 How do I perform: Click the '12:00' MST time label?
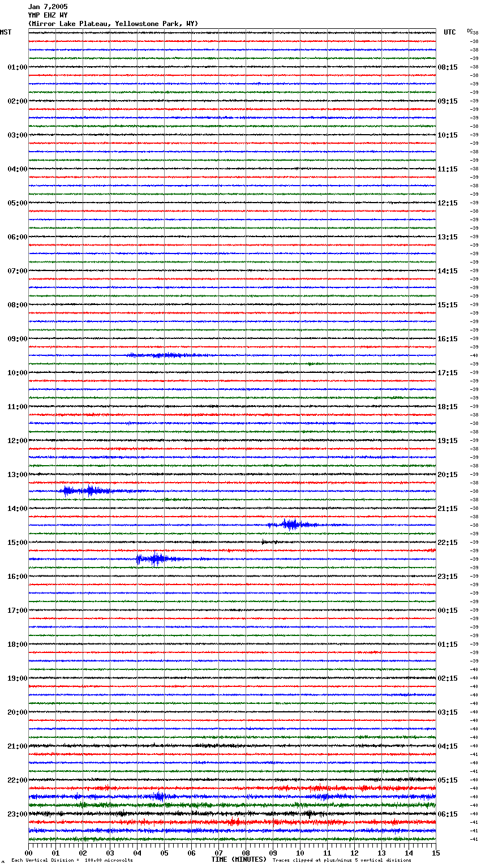pos(18,441)
